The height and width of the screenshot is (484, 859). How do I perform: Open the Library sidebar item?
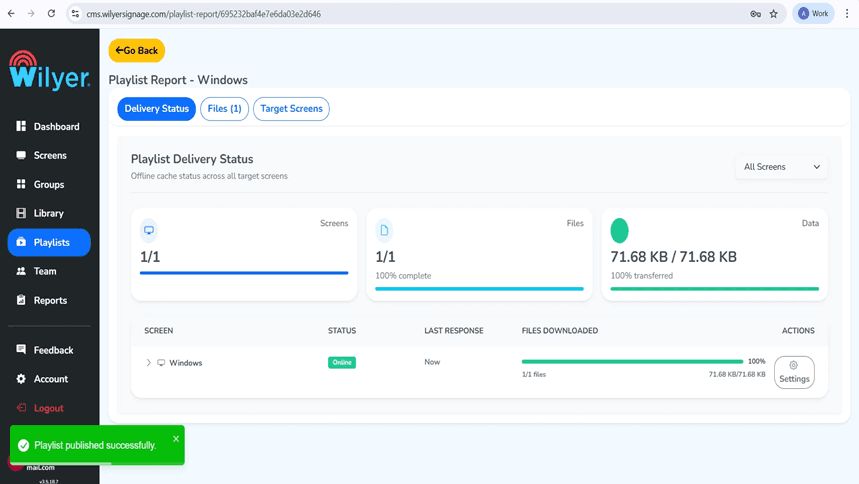[49, 213]
